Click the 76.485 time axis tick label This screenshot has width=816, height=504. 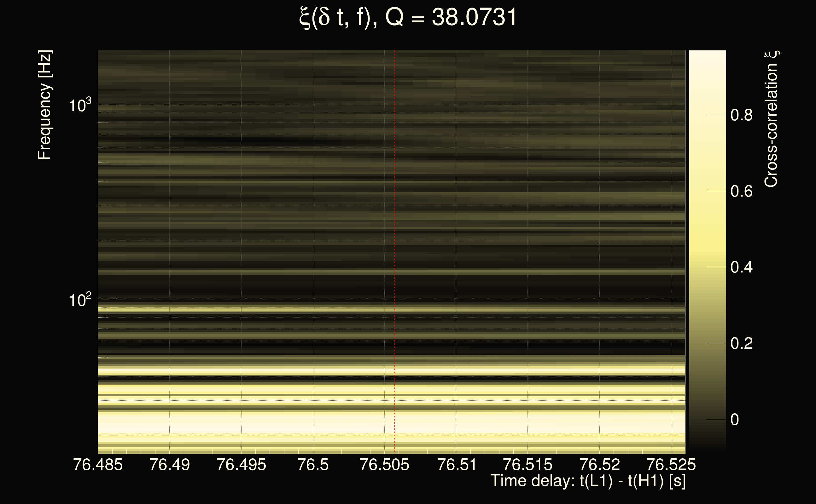click(98, 465)
